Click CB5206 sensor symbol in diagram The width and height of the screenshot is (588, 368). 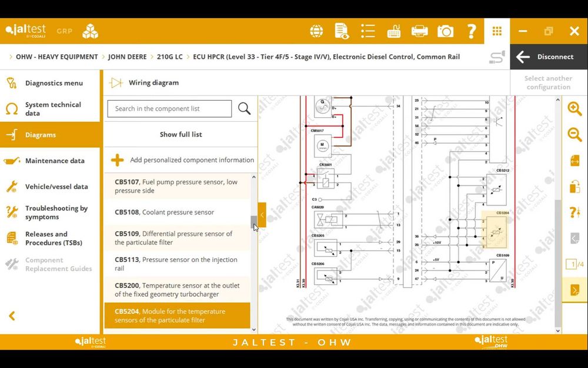point(326,276)
